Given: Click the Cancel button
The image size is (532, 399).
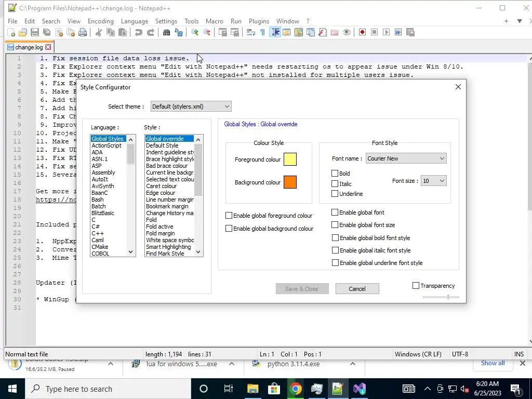Looking at the screenshot, I should 357,289.
